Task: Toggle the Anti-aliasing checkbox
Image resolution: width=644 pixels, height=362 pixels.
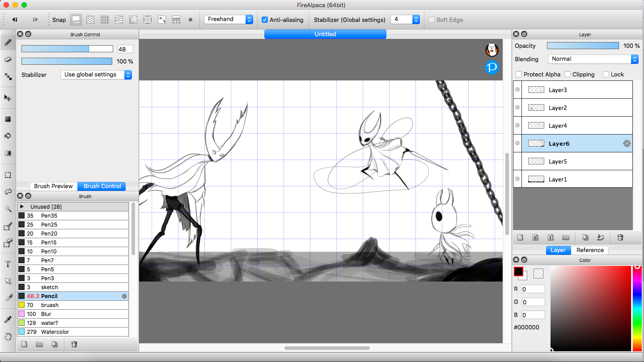Action: tap(265, 20)
